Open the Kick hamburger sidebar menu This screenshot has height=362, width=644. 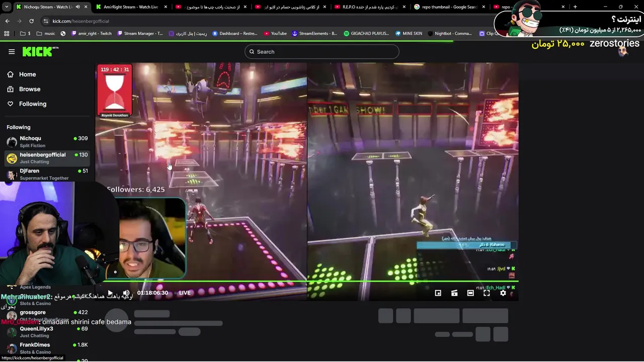(x=12, y=51)
